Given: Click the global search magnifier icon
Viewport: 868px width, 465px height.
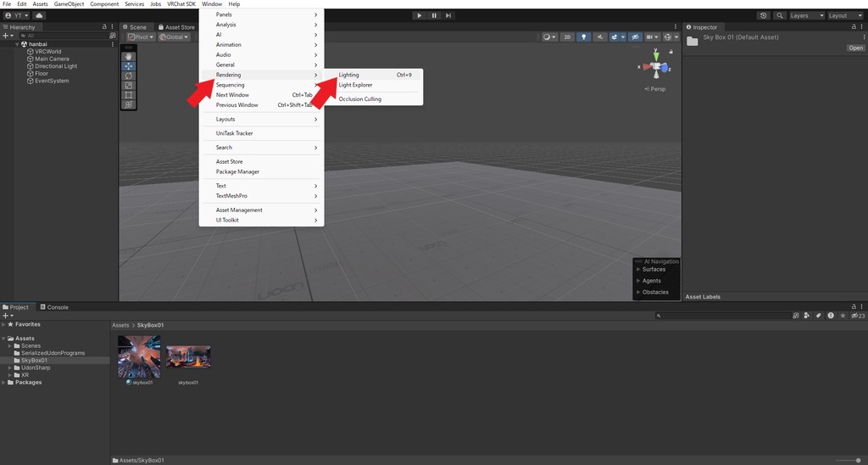Looking at the screenshot, I should click(x=780, y=15).
